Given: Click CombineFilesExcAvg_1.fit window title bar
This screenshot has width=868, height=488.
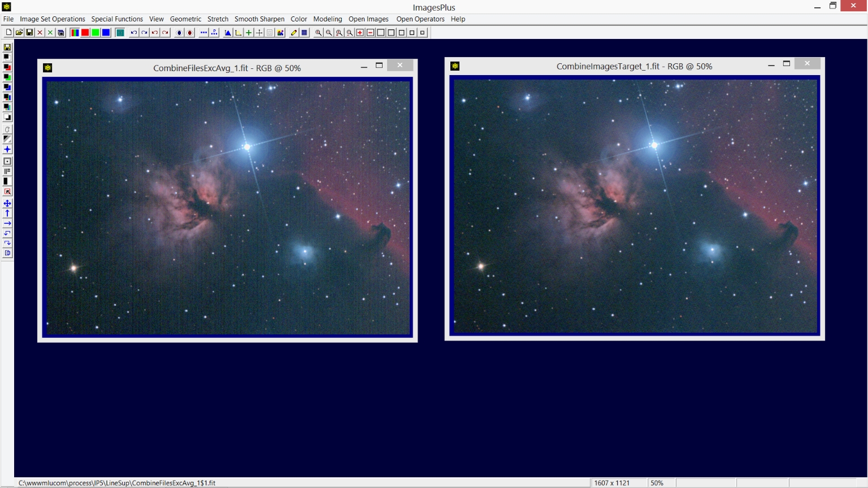Looking at the screenshot, I should pos(227,68).
